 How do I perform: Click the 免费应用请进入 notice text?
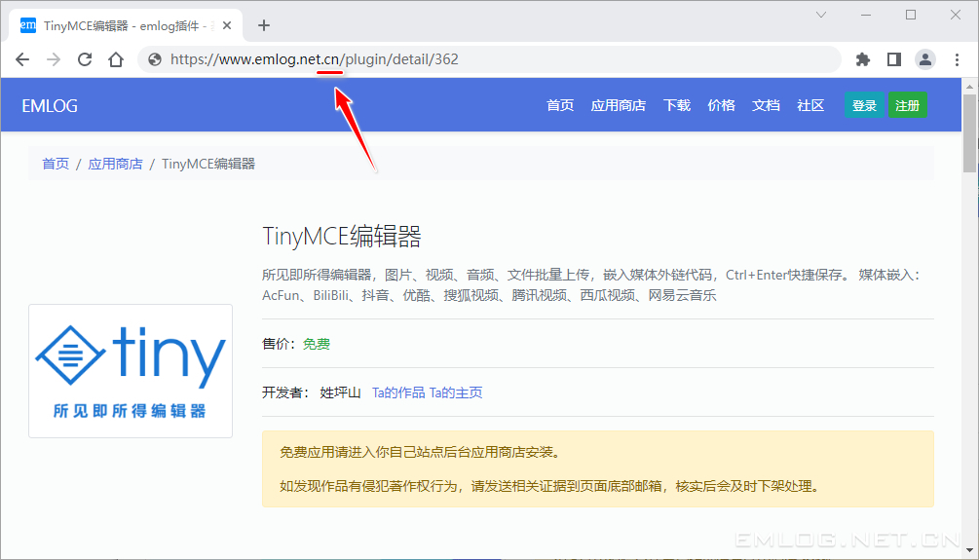pyautogui.click(x=420, y=453)
